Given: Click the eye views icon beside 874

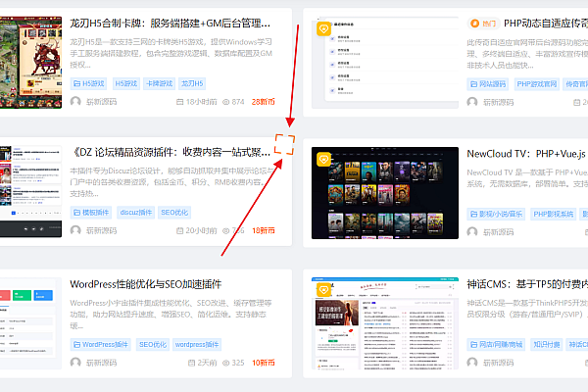Looking at the screenshot, I should pos(225,102).
